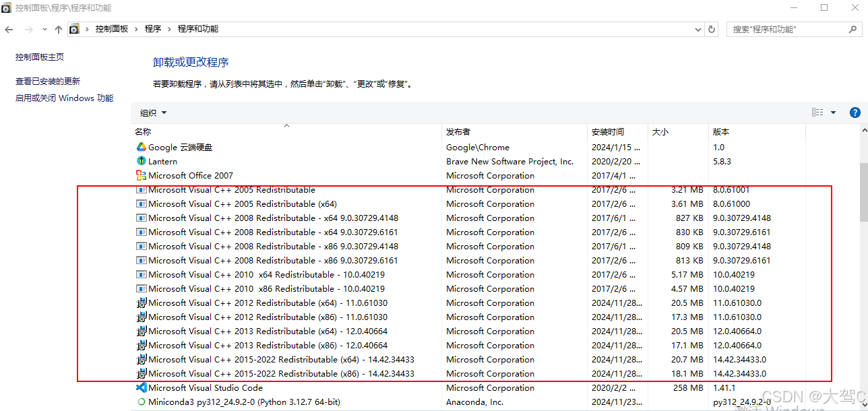
Task: Click icon of Visual C++ 2012 Redistributable (x64)
Action: (x=142, y=303)
